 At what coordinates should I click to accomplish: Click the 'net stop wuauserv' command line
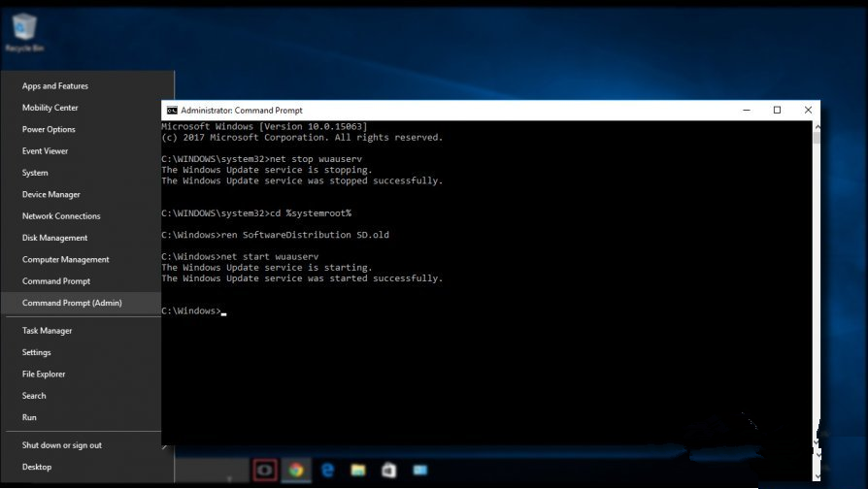[262, 159]
